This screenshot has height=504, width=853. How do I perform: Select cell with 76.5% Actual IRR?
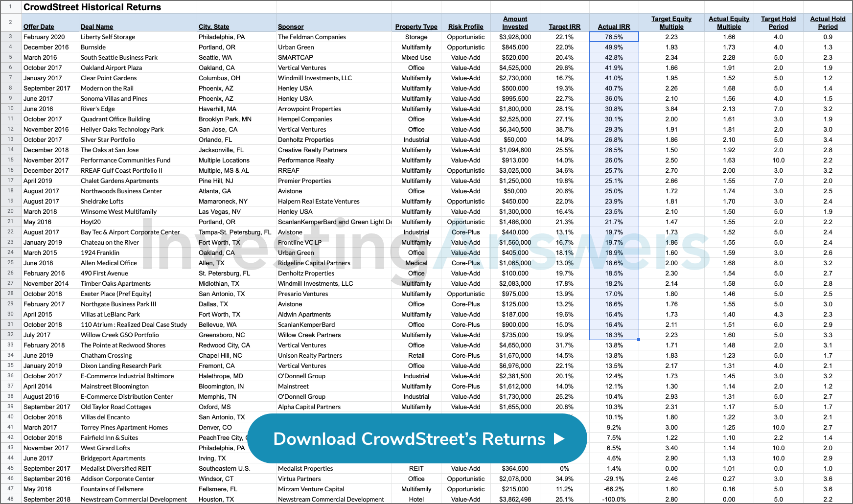point(614,37)
